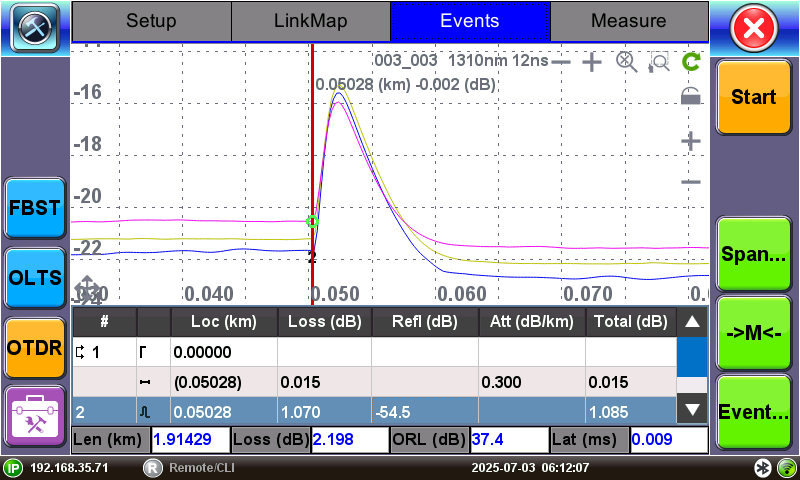Toggle the padlock lock icon on graph
This screenshot has height=480, width=800.
(x=691, y=96)
